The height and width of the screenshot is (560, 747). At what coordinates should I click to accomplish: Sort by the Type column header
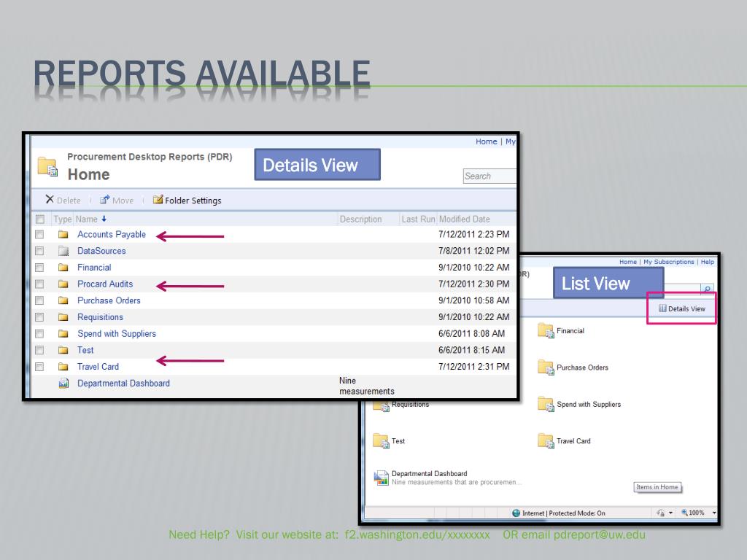(62, 219)
